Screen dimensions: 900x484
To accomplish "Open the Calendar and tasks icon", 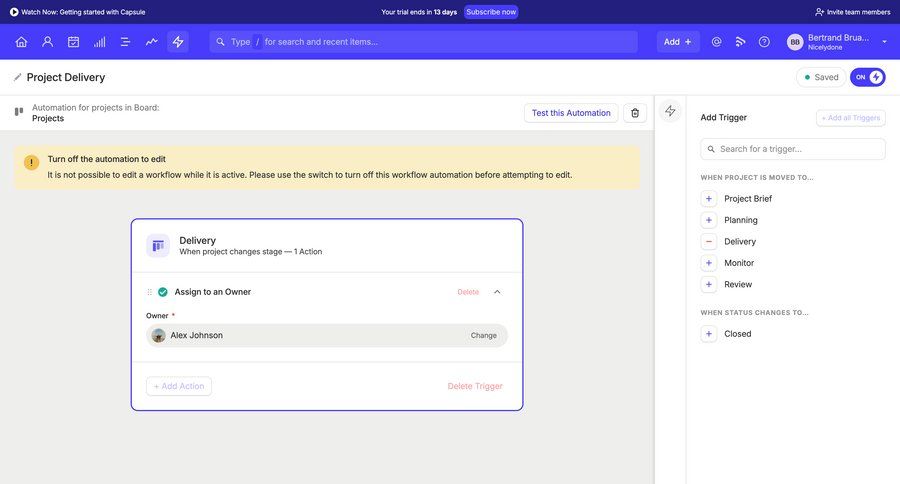I will pyautogui.click(x=73, y=42).
